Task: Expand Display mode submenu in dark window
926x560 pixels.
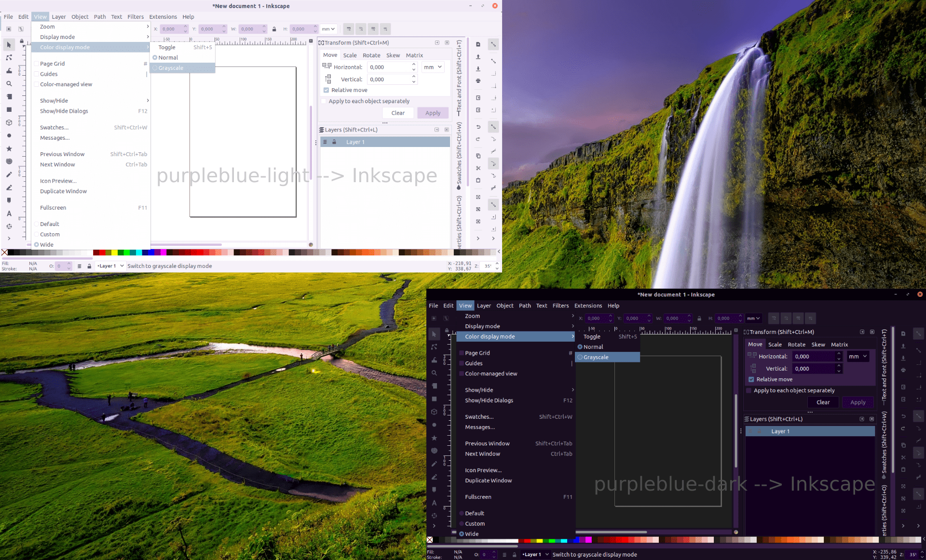Action: click(x=516, y=326)
